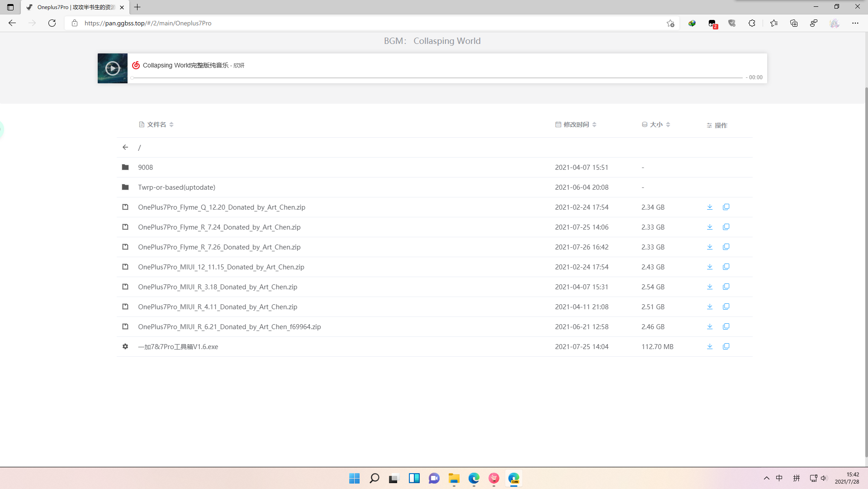Open Chat app from taskbar

[x=434, y=478]
